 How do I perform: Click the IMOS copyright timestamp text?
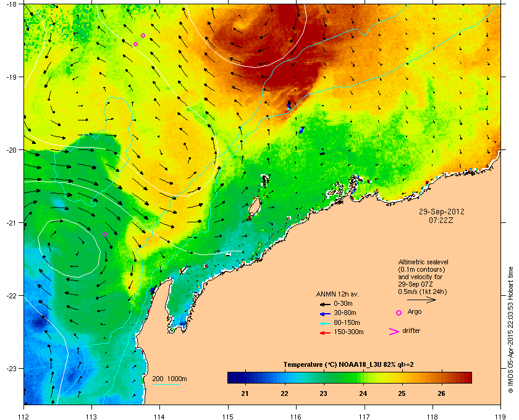pyautogui.click(x=510, y=330)
